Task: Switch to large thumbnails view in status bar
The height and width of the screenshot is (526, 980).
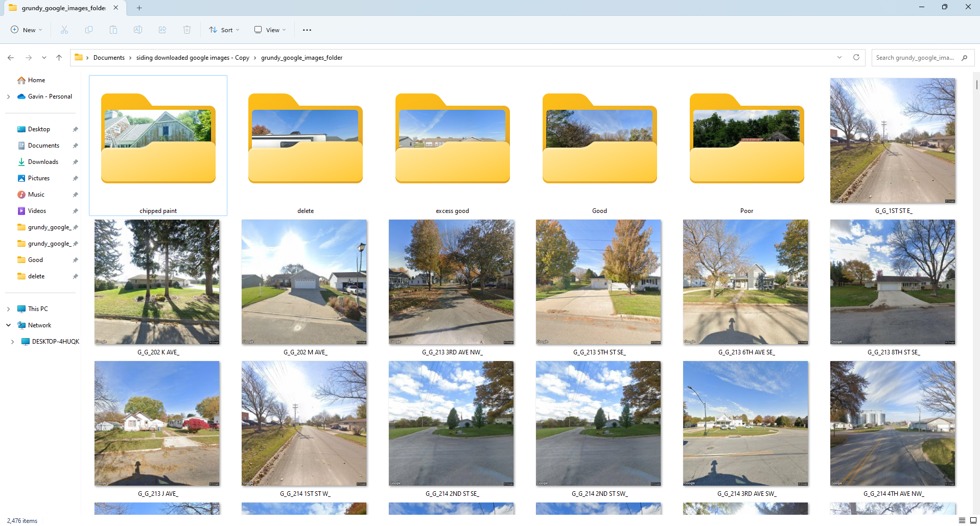Action: pos(973,520)
